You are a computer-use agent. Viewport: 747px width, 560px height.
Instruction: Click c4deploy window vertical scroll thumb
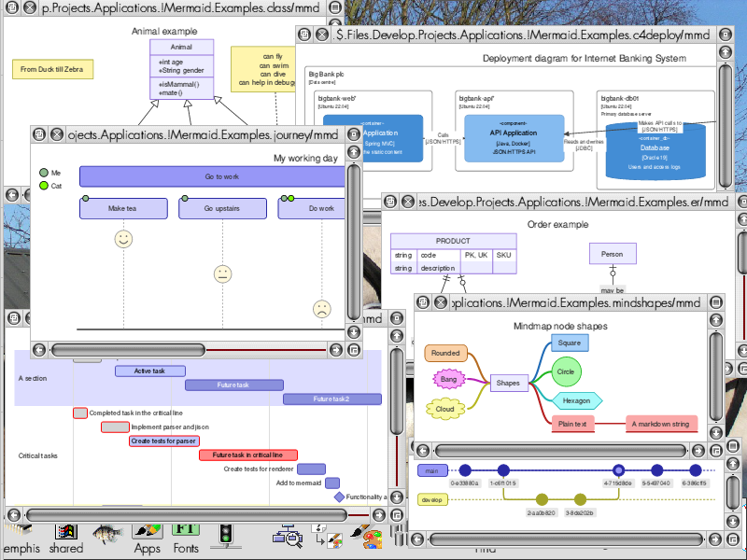(726, 126)
